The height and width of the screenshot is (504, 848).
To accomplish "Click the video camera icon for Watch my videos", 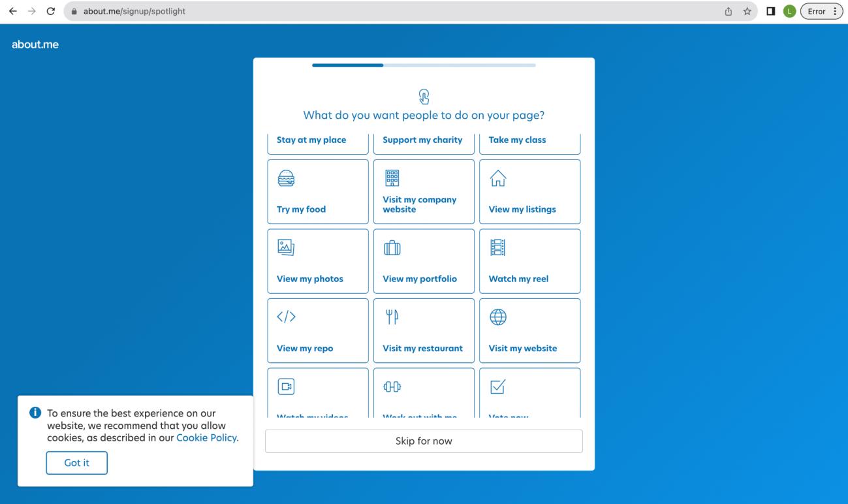I will 285,386.
